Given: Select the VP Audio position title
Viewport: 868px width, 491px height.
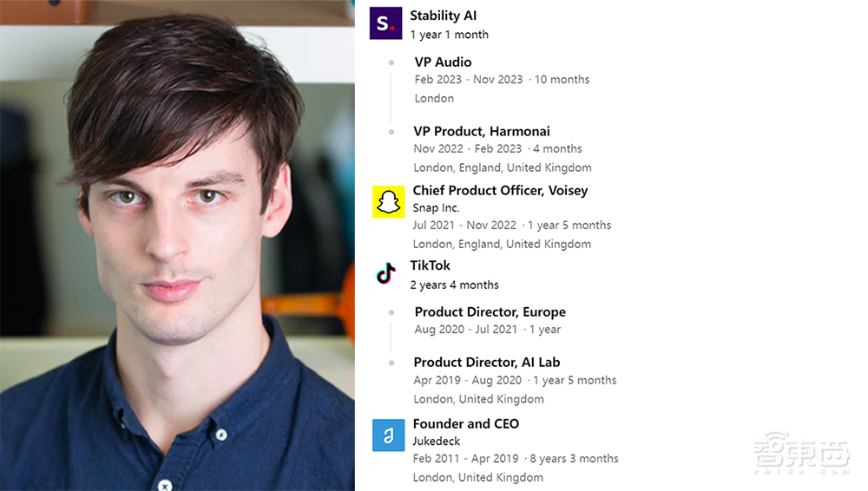Looking at the screenshot, I should click(x=443, y=62).
